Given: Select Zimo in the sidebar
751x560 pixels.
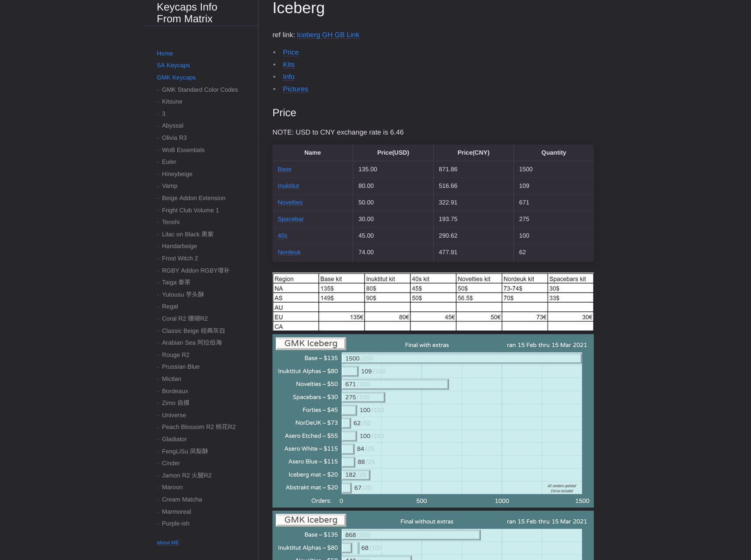Looking at the screenshot, I should point(176,403).
